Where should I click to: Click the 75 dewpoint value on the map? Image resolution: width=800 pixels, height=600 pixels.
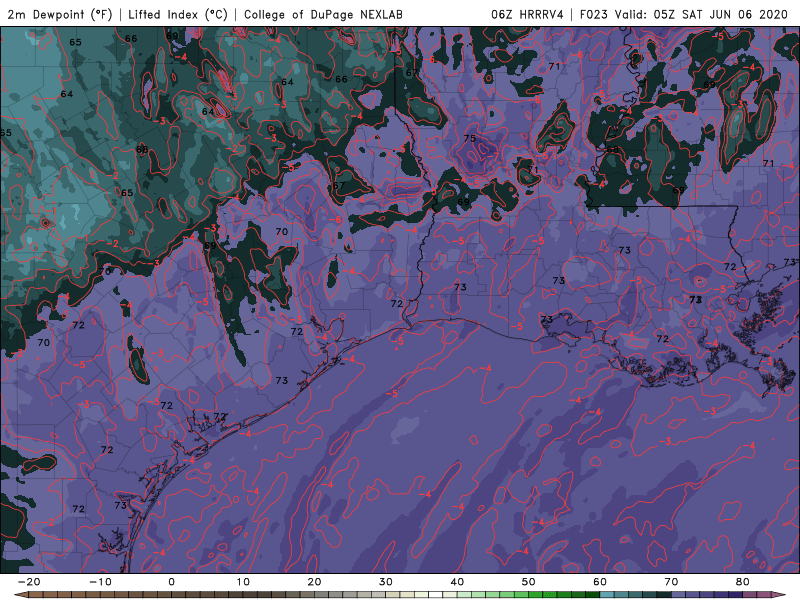[469, 138]
